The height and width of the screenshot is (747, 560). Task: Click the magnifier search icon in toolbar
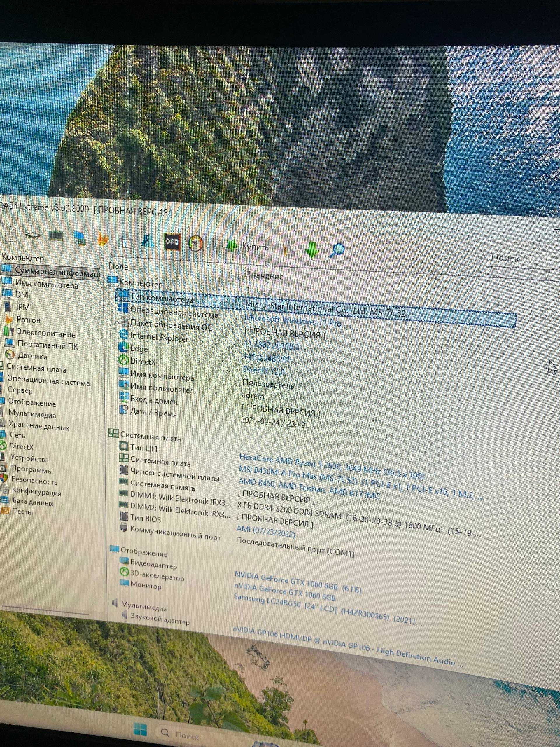pos(337,251)
